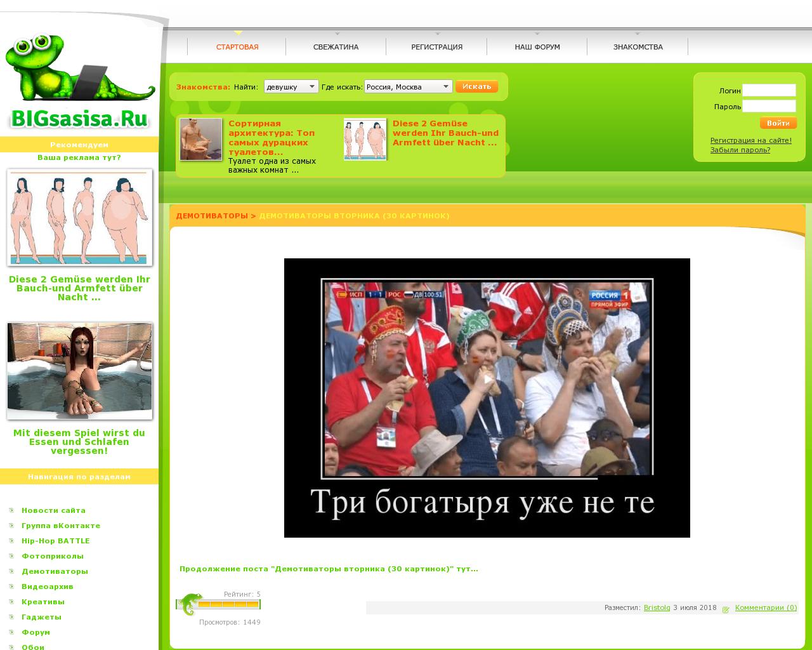Open sidebar Демотиваторы section
The height and width of the screenshot is (650, 812).
tap(55, 571)
